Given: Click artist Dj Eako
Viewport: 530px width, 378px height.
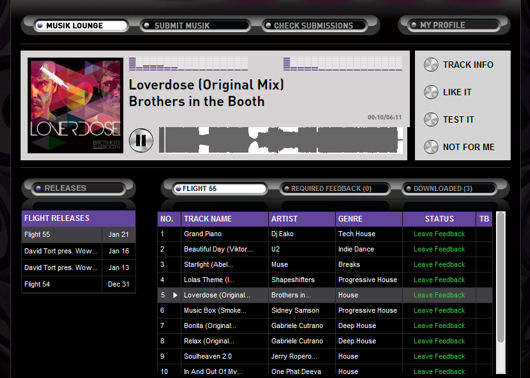Looking at the screenshot, I should pyautogui.click(x=282, y=234).
